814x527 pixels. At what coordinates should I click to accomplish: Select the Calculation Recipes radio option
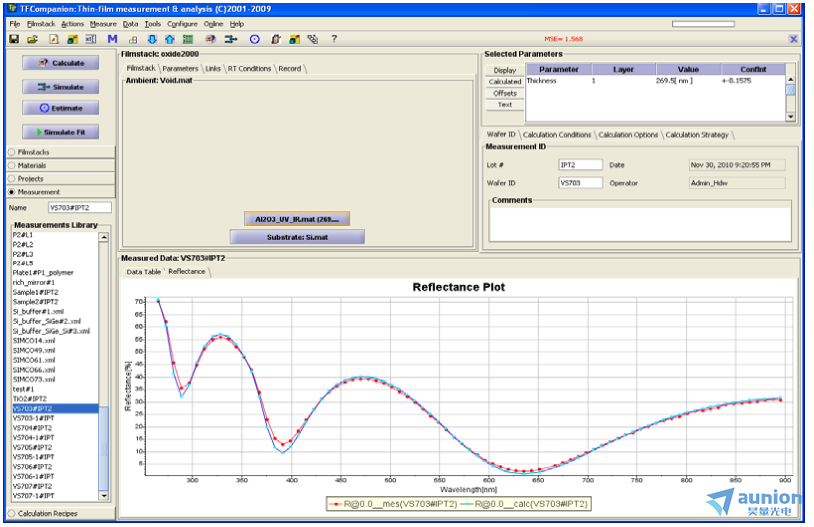click(x=11, y=514)
